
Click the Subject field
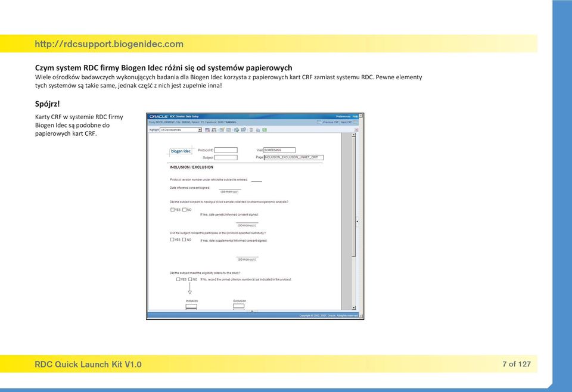[x=226, y=157]
